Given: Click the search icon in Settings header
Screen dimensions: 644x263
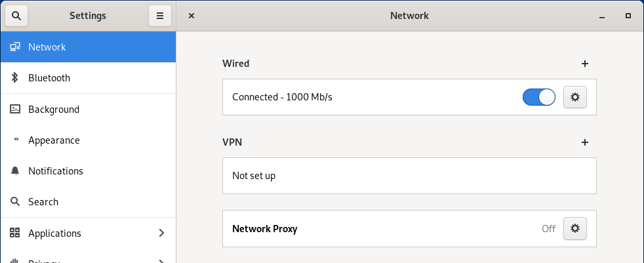Looking at the screenshot, I should pos(16,16).
